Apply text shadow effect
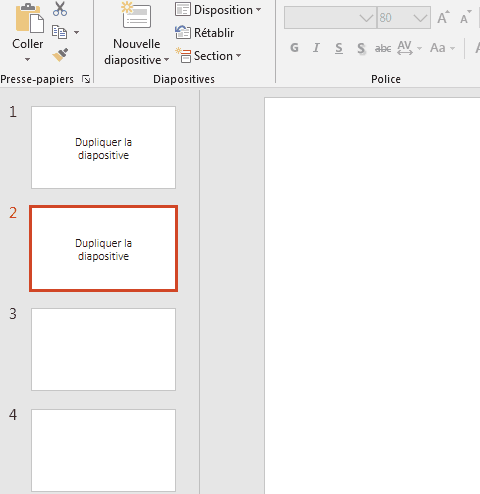 [361, 48]
